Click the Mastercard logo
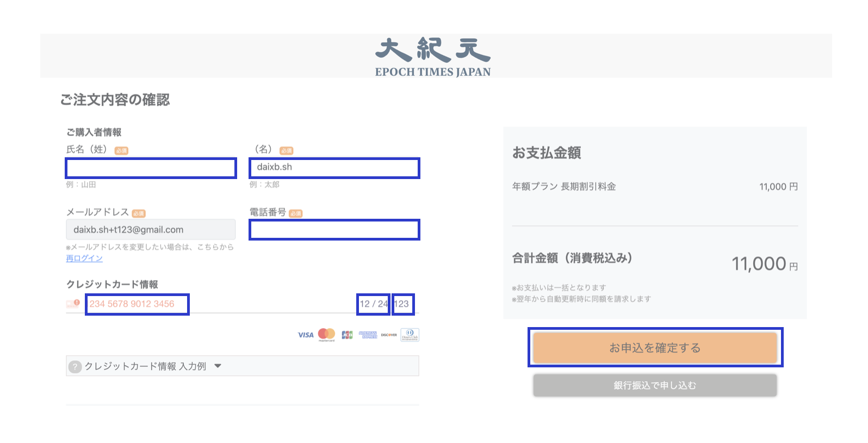The image size is (868, 443). pos(326,335)
